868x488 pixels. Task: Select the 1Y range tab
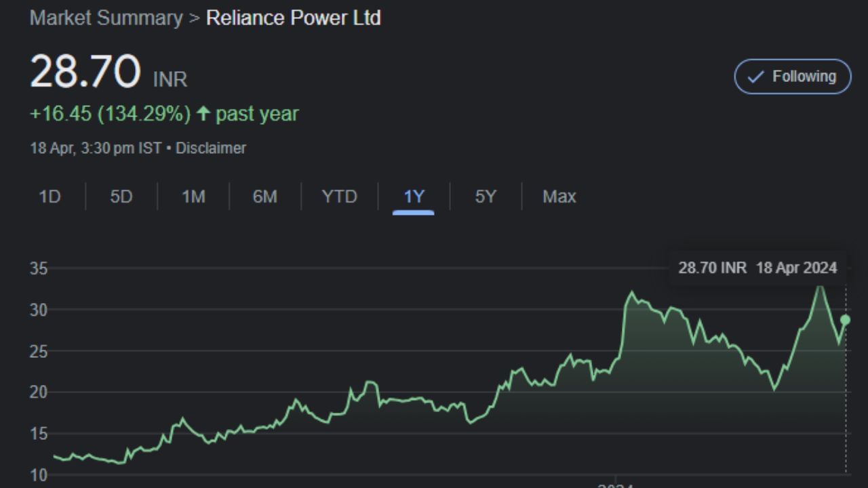(x=414, y=197)
